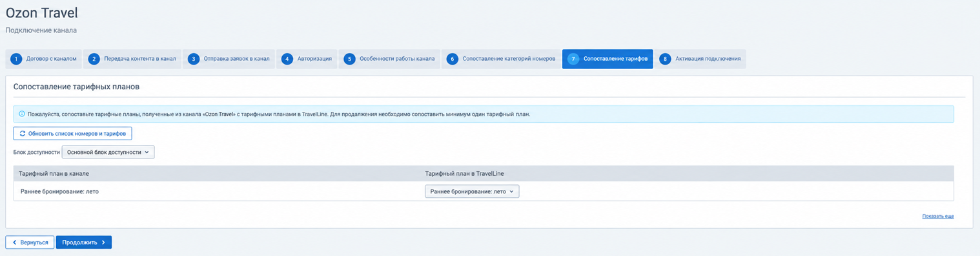The width and height of the screenshot is (980, 256).
Task: Click the Блок доступности label
Action: tap(36, 153)
